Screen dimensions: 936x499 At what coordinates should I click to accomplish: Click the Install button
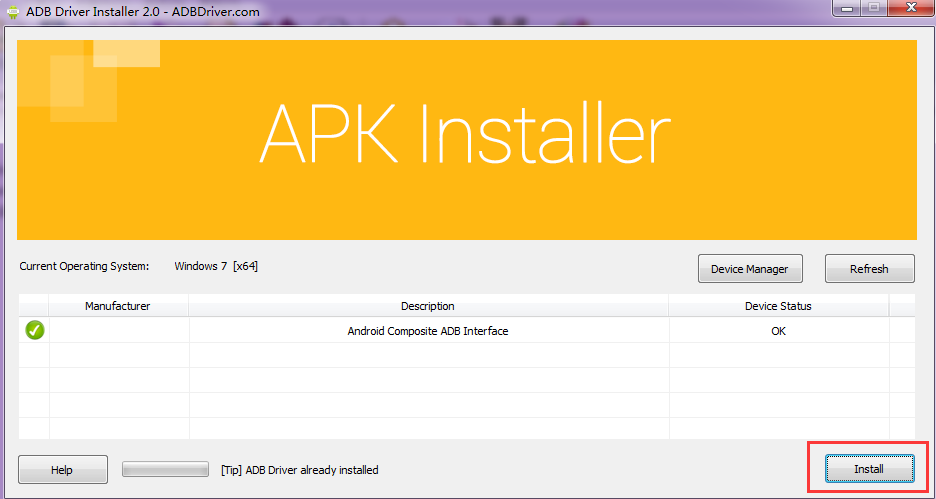[x=869, y=469]
